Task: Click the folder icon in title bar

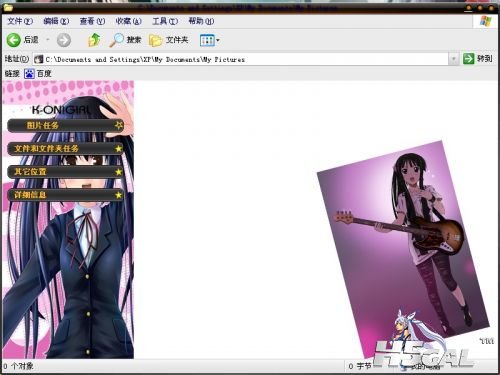Action: 8,7
